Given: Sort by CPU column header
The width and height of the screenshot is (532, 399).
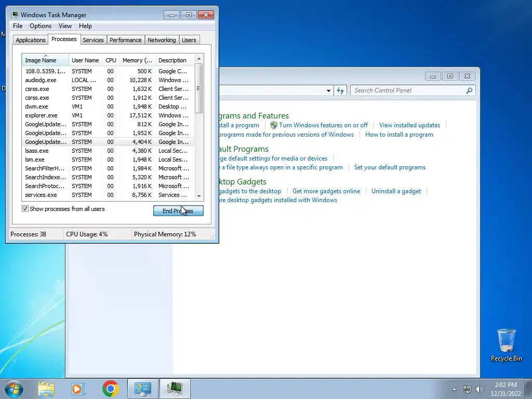Looking at the screenshot, I should (111, 60).
